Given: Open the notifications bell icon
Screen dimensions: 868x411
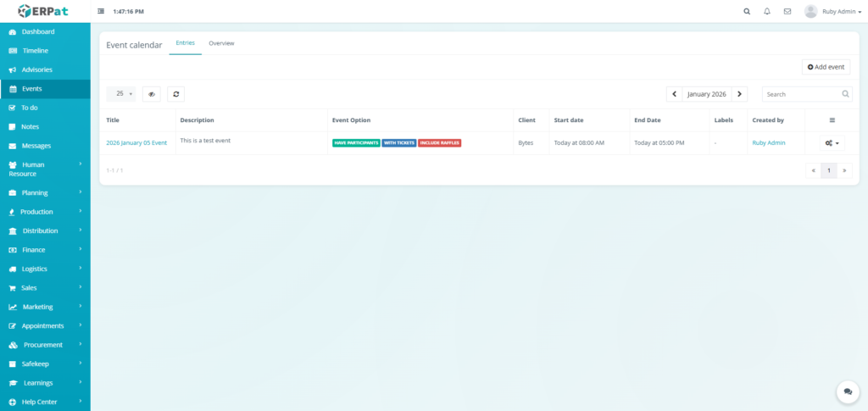Looking at the screenshot, I should (767, 12).
